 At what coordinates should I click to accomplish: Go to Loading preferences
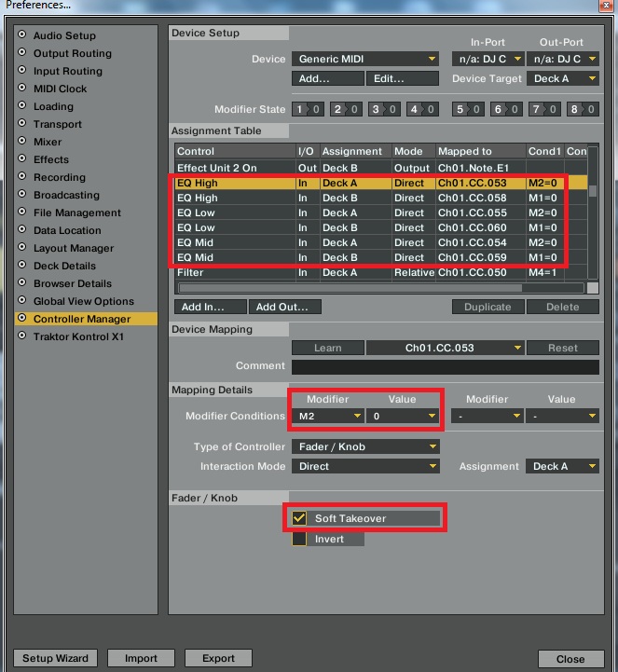(x=53, y=106)
